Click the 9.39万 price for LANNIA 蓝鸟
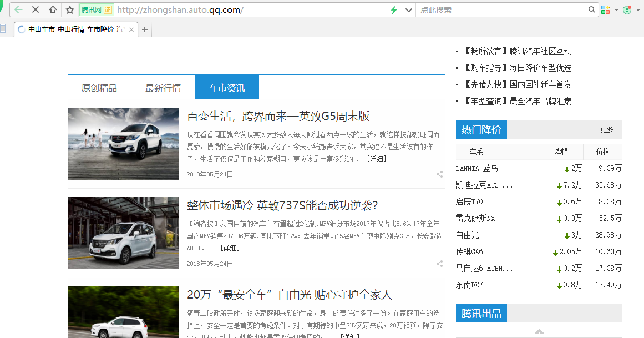The width and height of the screenshot is (644, 338). pyautogui.click(x=610, y=169)
